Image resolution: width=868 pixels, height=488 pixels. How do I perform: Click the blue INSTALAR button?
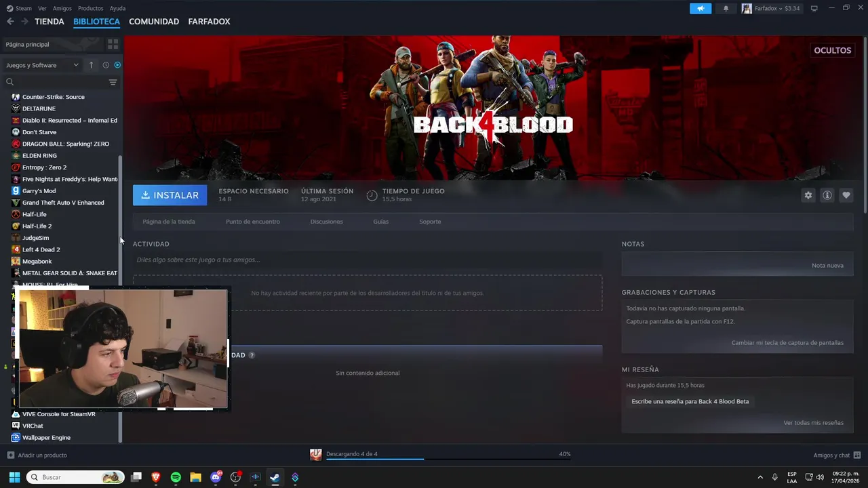[x=170, y=195]
